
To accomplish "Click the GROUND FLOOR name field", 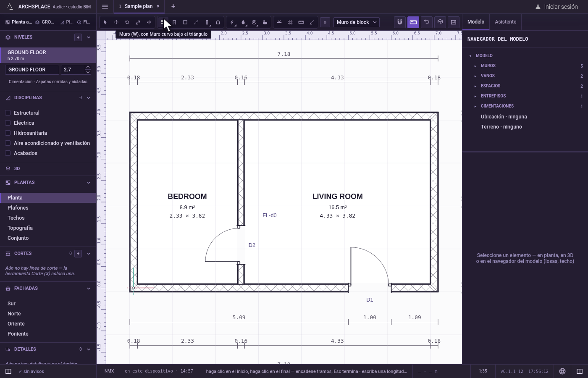I will [32, 70].
